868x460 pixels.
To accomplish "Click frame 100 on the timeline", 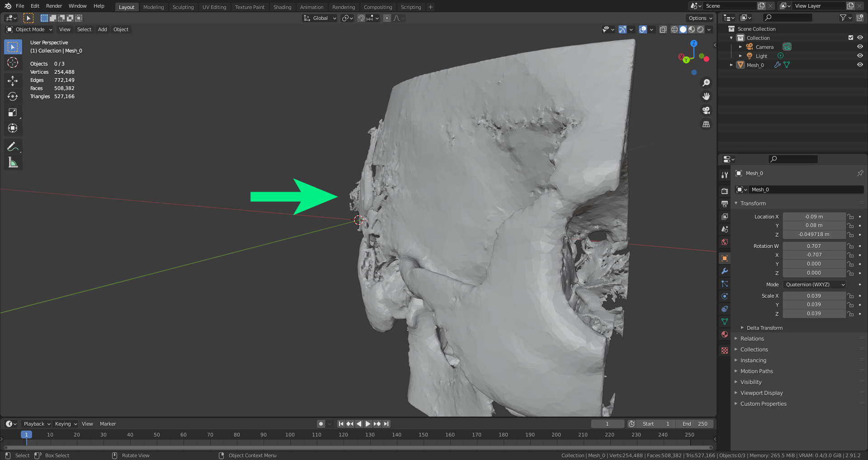I will 290,435.
